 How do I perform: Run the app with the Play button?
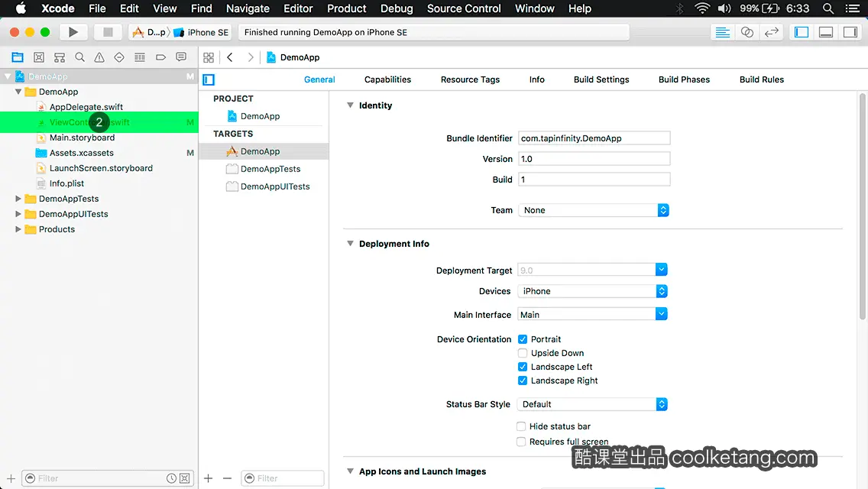73,32
